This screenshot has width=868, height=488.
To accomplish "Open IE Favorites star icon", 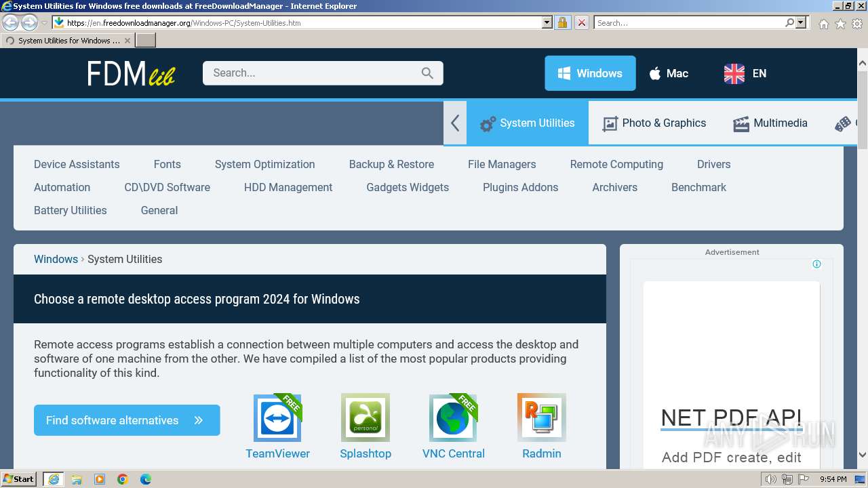I will 840,24.
